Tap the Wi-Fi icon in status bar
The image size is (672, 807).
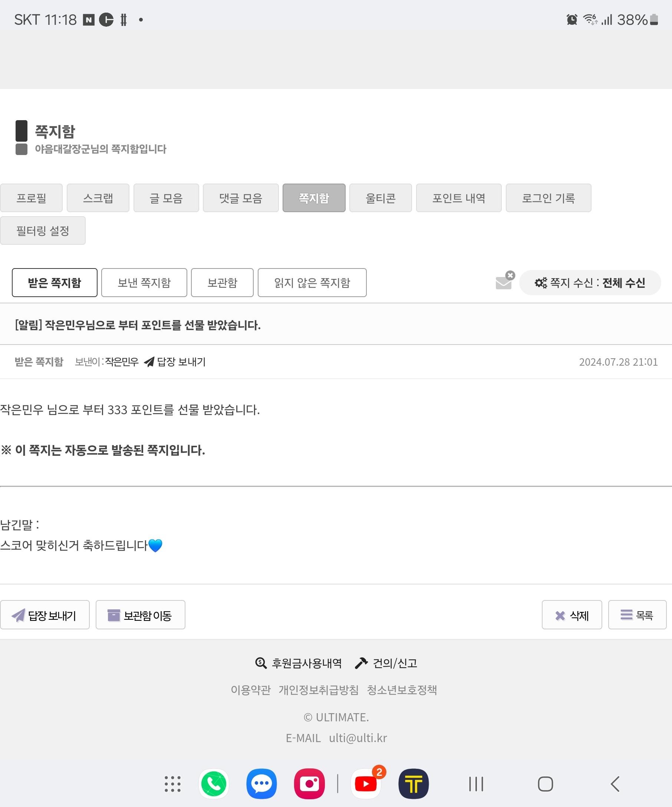tap(590, 19)
